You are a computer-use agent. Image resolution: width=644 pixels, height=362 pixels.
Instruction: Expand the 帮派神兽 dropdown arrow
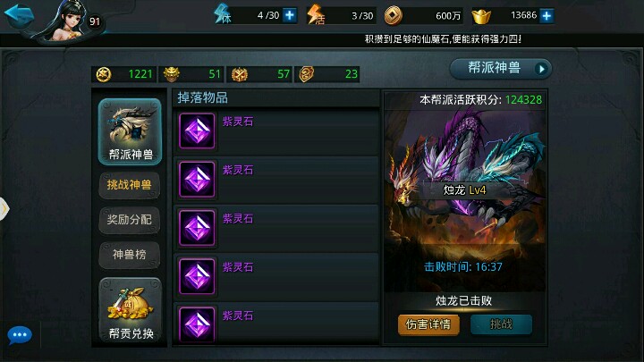coord(541,69)
